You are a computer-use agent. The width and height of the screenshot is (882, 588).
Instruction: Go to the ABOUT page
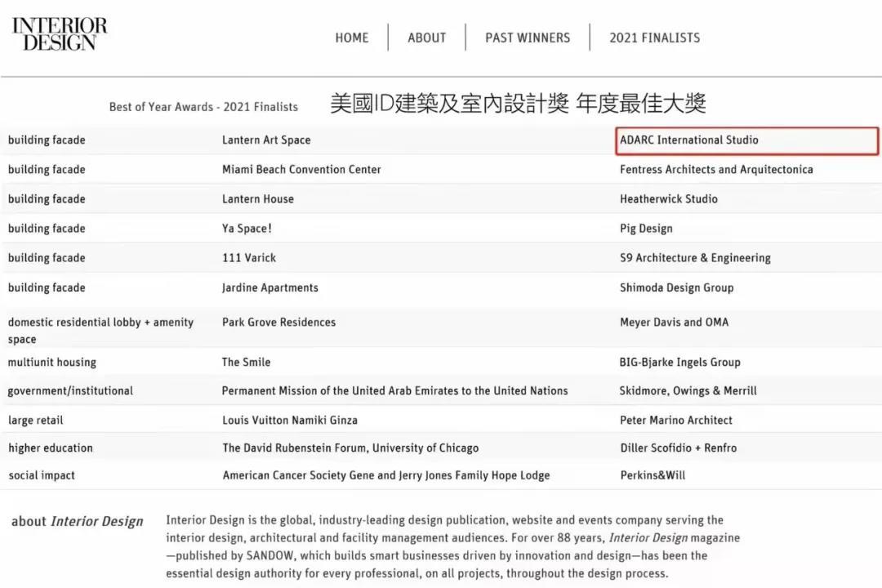426,38
